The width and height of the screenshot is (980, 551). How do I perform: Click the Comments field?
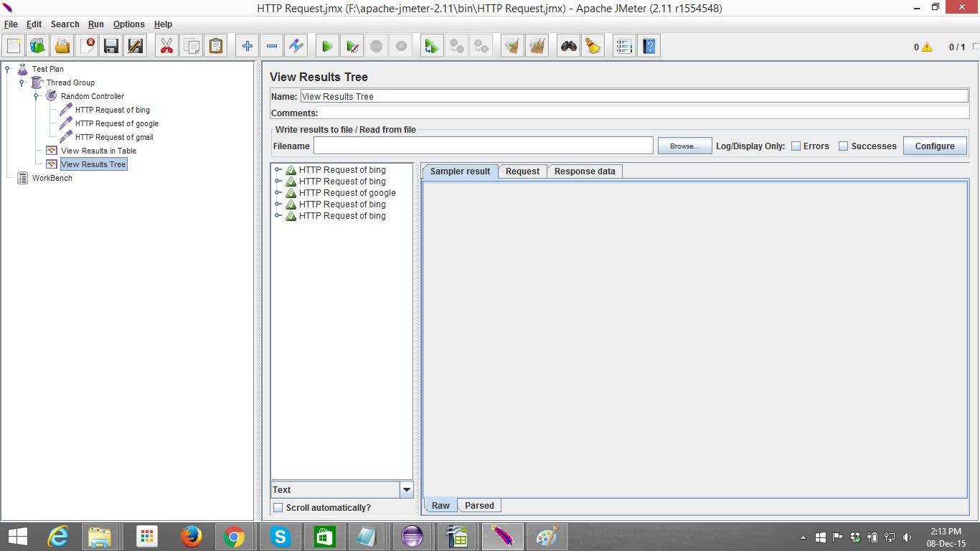click(644, 113)
